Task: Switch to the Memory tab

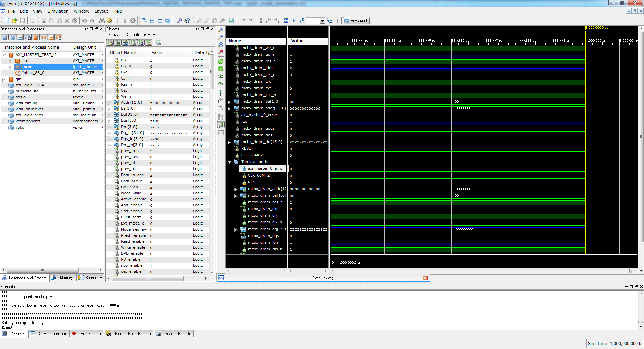Action: [x=63, y=278]
